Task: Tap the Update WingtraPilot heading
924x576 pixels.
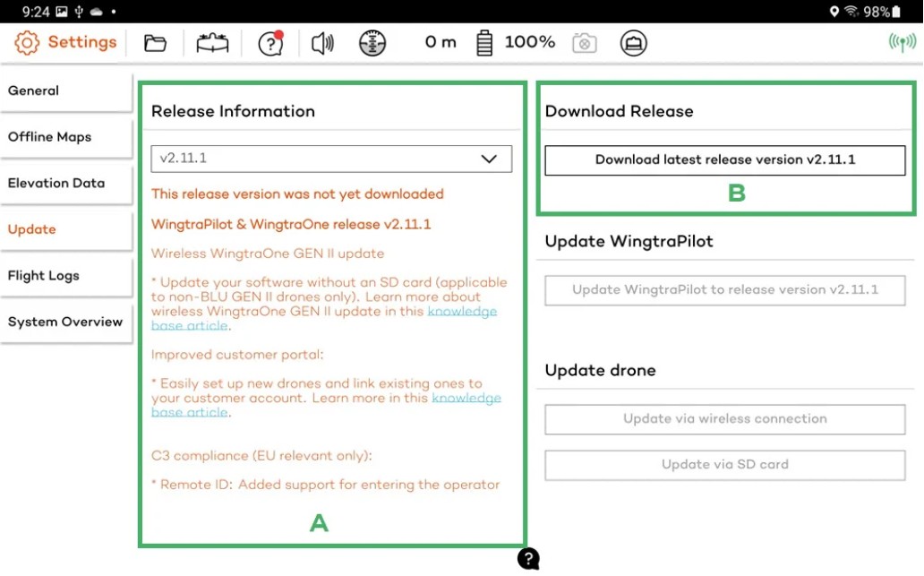Action: pyautogui.click(x=629, y=241)
